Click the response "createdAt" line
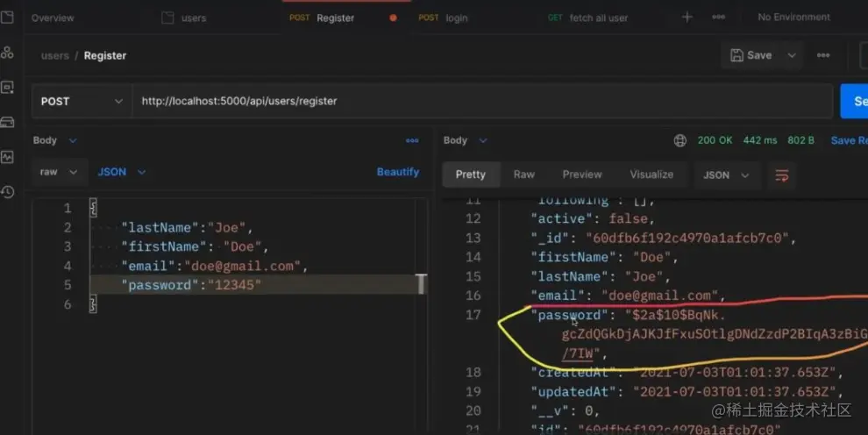868x435 pixels. [x=687, y=373]
